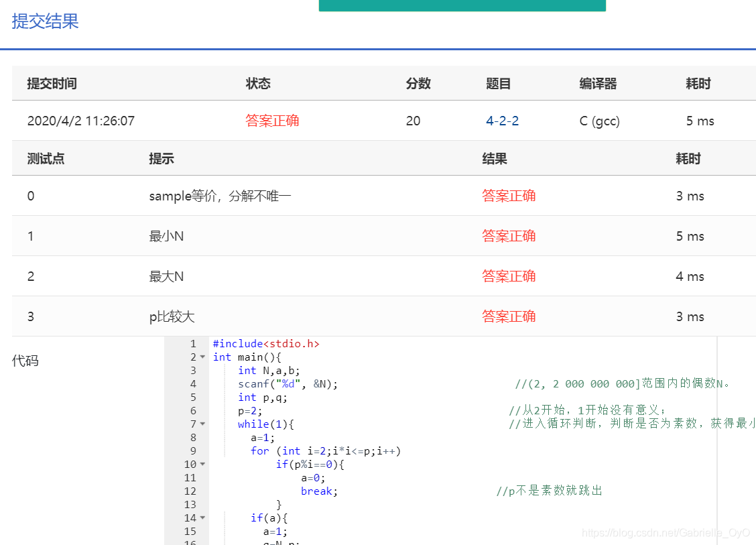Click the red 答案正确 submission status
756x545 pixels.
click(x=272, y=121)
